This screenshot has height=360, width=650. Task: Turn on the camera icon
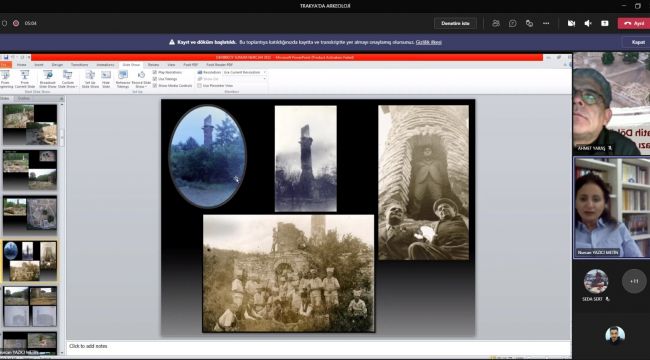click(571, 23)
